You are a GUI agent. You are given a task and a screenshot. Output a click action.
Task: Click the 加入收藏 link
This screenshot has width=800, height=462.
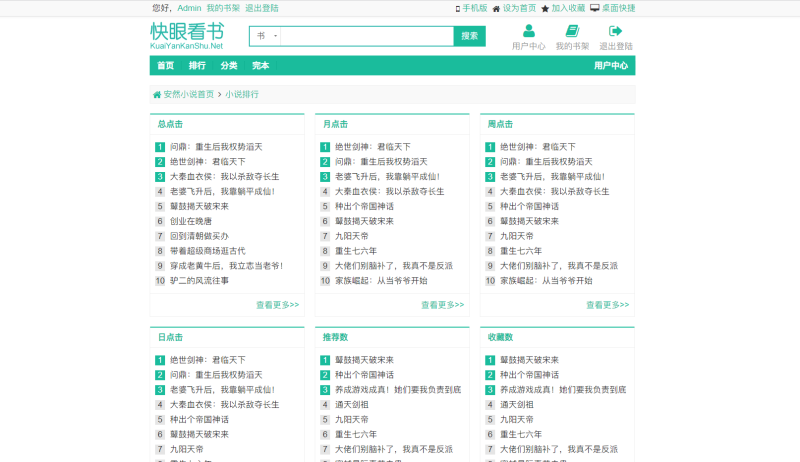pos(568,8)
